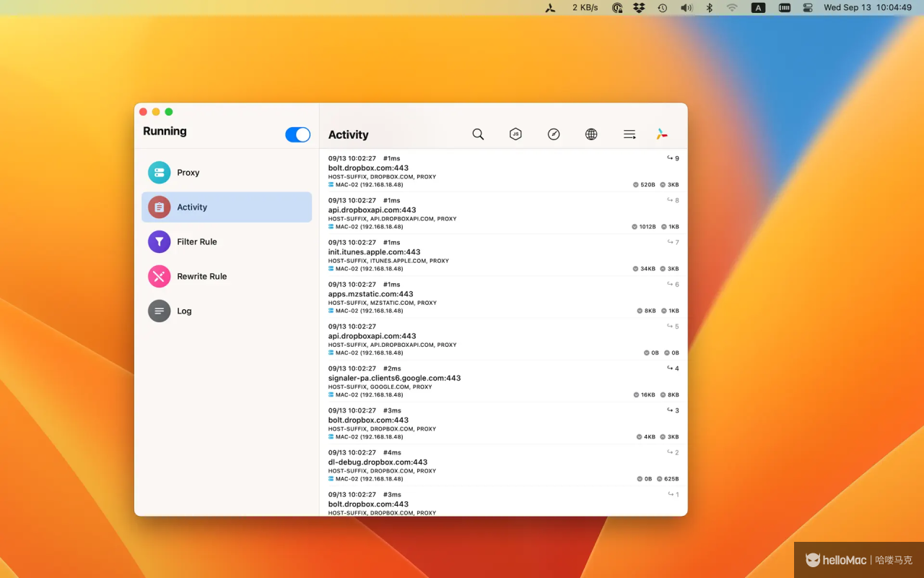Click the compass icon in Activity toolbar
Screen dimensions: 924x578
click(554, 134)
